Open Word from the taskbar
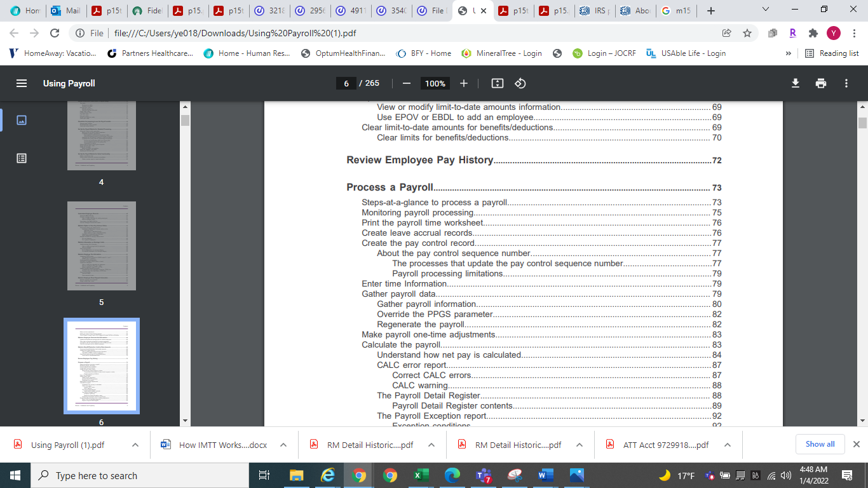 coord(546,475)
